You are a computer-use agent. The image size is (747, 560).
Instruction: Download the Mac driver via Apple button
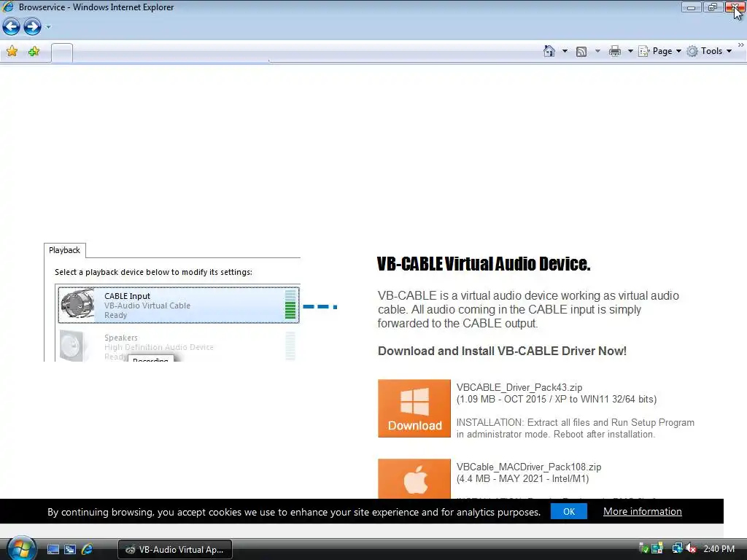[x=414, y=478]
